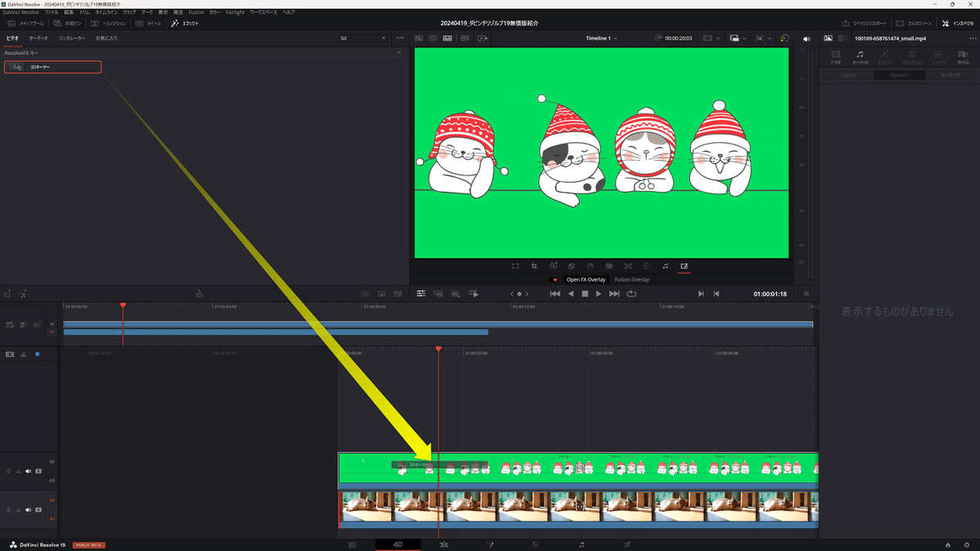The image size is (980, 551).
Task: Switch viewer to source tape mode
Action: click(x=431, y=38)
